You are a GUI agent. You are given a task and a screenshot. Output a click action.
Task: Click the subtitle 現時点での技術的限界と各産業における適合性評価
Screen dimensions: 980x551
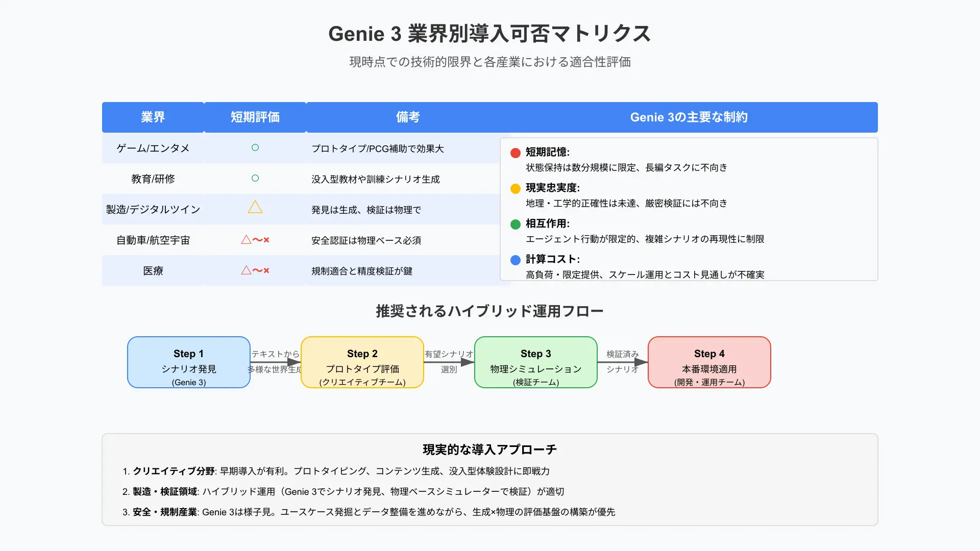(490, 62)
